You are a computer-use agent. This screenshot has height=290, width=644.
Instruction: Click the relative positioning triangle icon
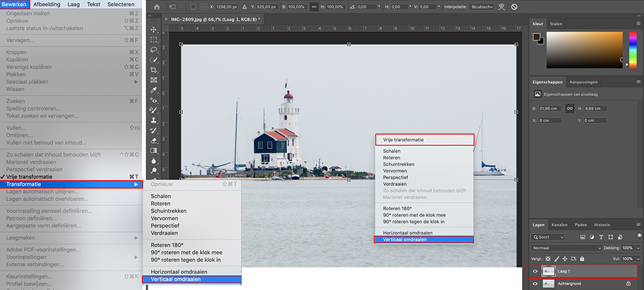tap(245, 7)
